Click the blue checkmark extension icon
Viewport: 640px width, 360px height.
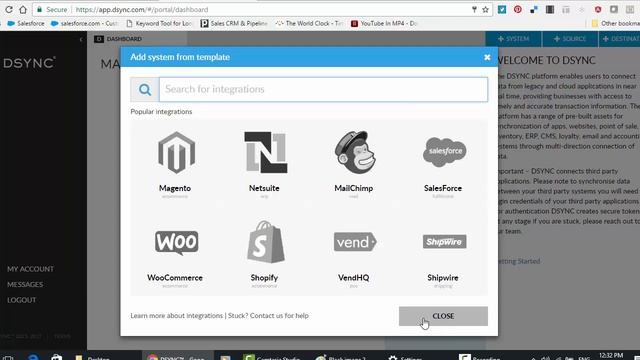click(x=502, y=9)
